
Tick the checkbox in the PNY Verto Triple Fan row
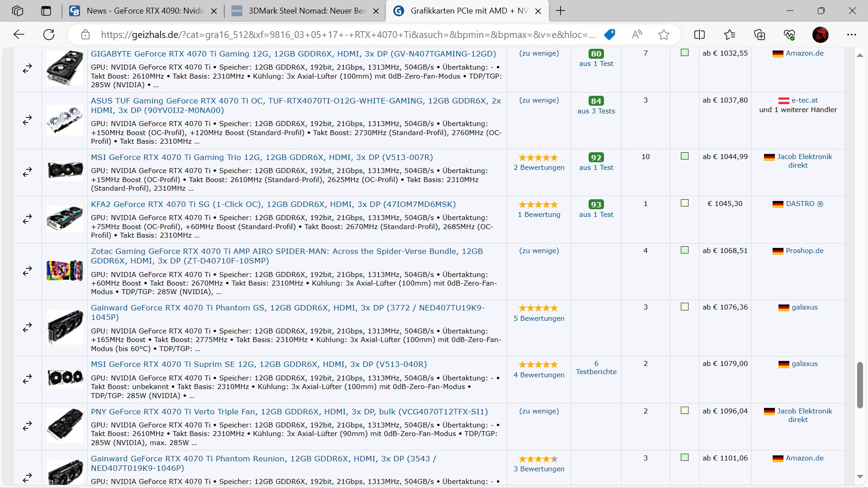(x=685, y=411)
